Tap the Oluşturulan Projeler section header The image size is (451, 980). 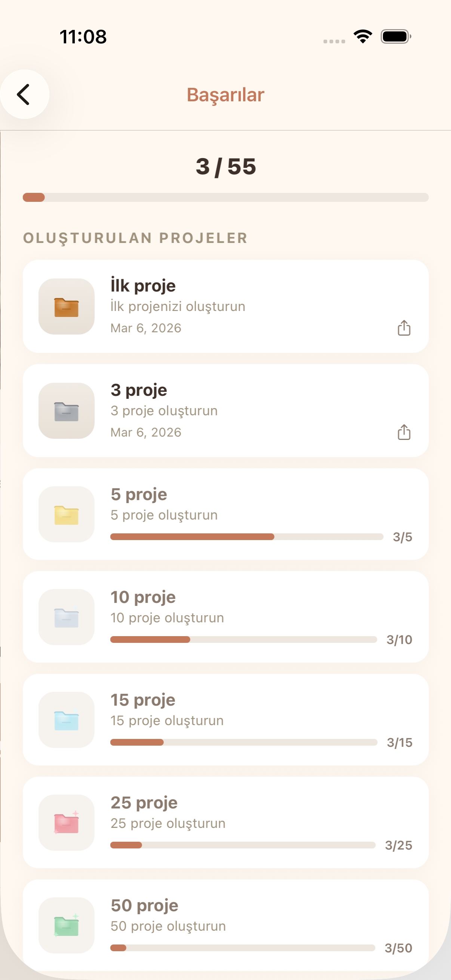pos(135,238)
